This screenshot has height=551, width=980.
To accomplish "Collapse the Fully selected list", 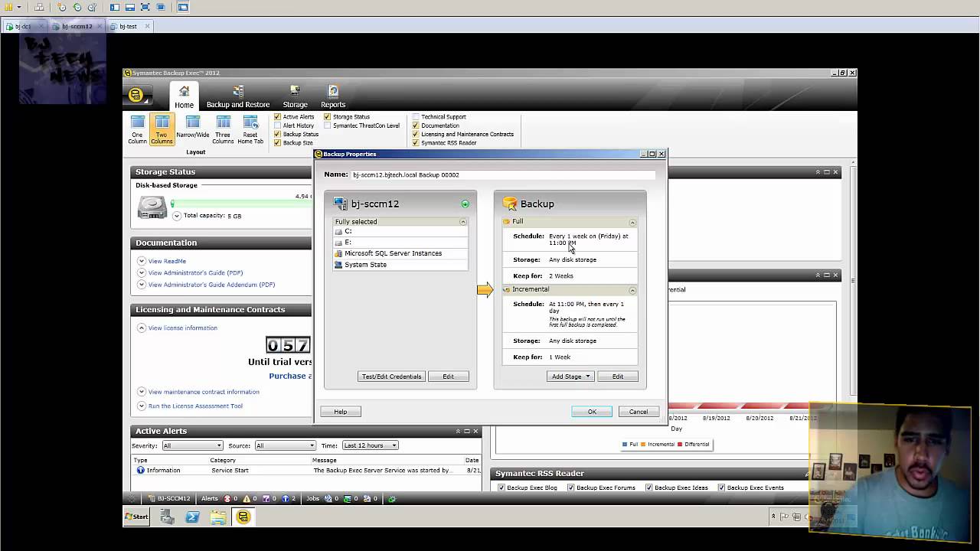I will click(x=463, y=222).
